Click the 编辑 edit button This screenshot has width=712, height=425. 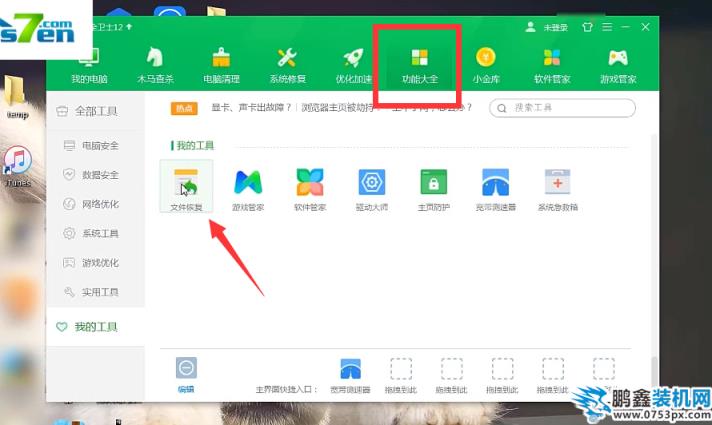pyautogui.click(x=186, y=375)
